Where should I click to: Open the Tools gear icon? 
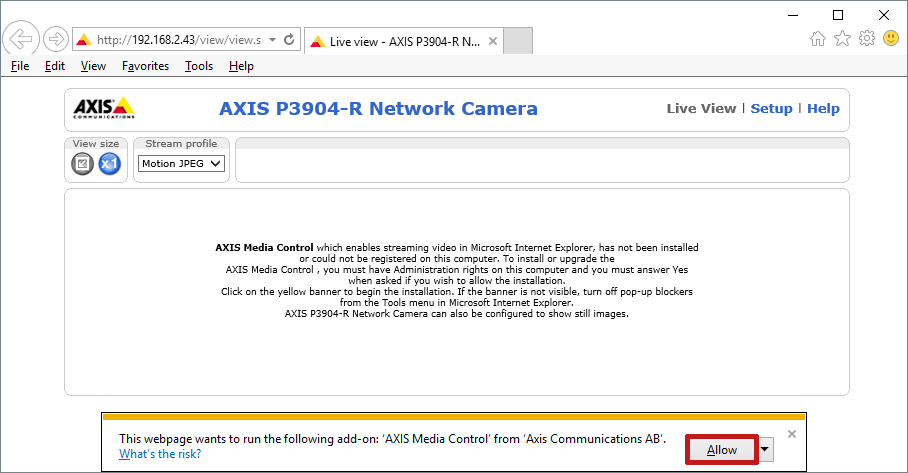point(866,39)
